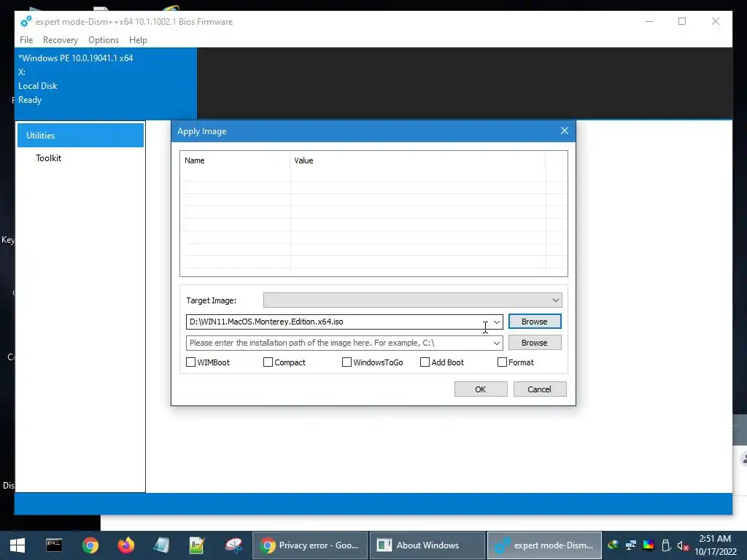The image size is (747, 560).
Task: Select the Utilities sidebar section
Action: pyautogui.click(x=80, y=135)
